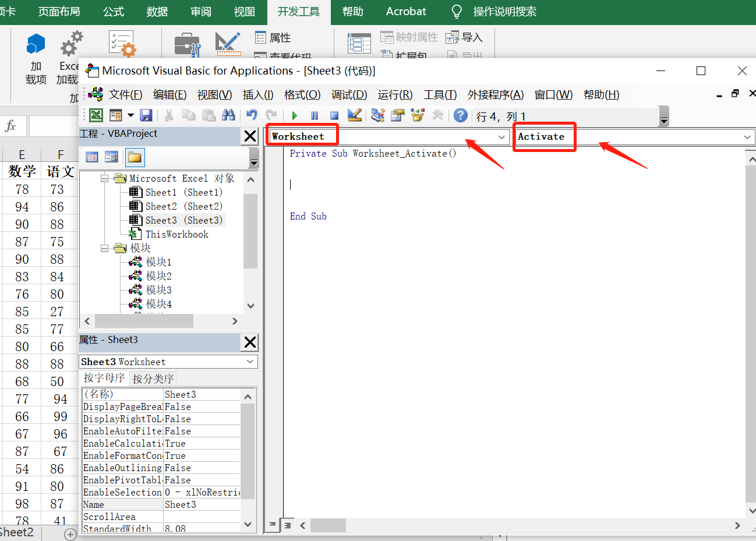Screen dimensions: 756x541
Task: Click the Reset stop icon
Action: point(334,115)
